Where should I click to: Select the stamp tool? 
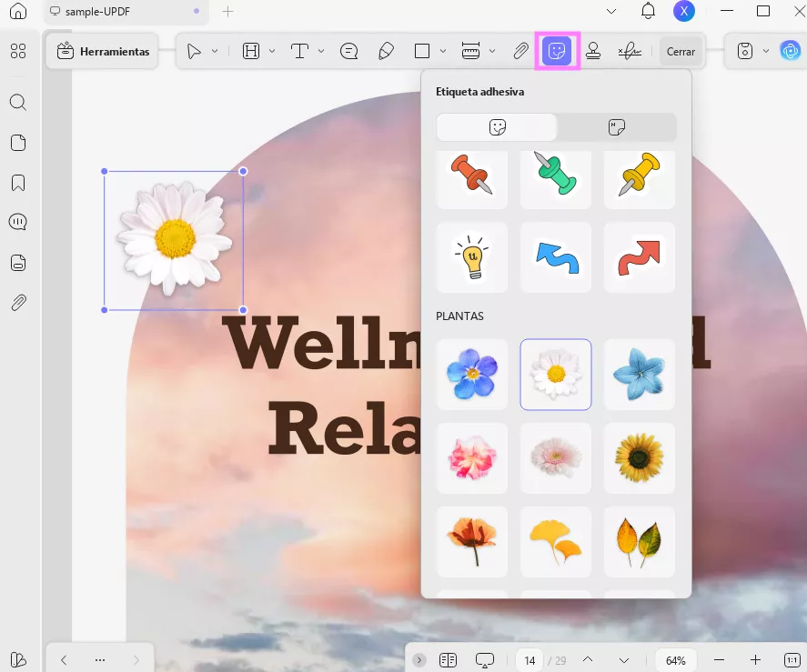tap(593, 51)
